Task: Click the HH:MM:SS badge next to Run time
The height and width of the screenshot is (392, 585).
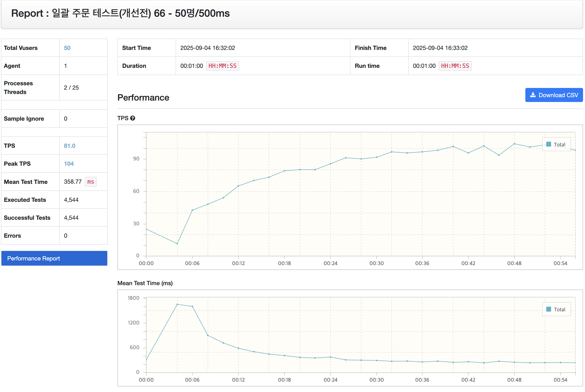Action: point(455,66)
